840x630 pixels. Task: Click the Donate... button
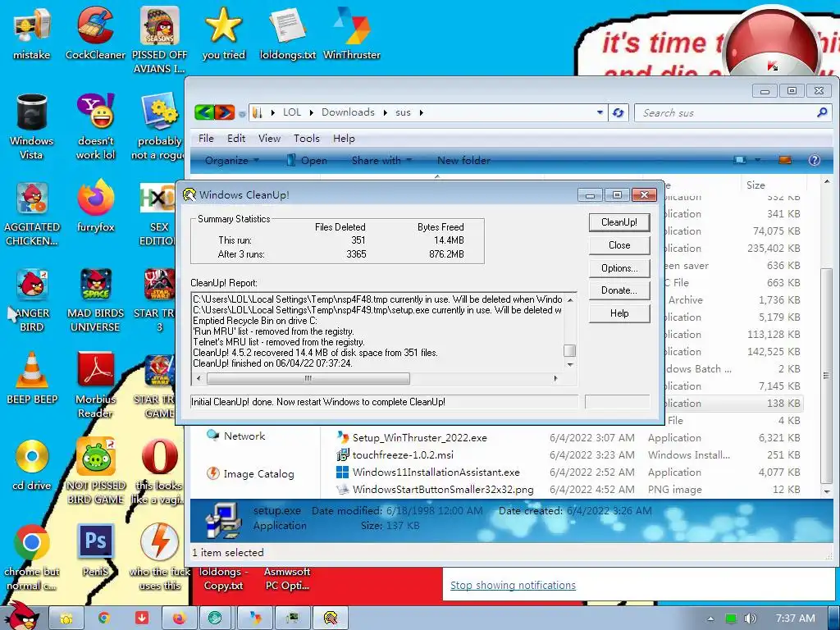pyautogui.click(x=619, y=290)
